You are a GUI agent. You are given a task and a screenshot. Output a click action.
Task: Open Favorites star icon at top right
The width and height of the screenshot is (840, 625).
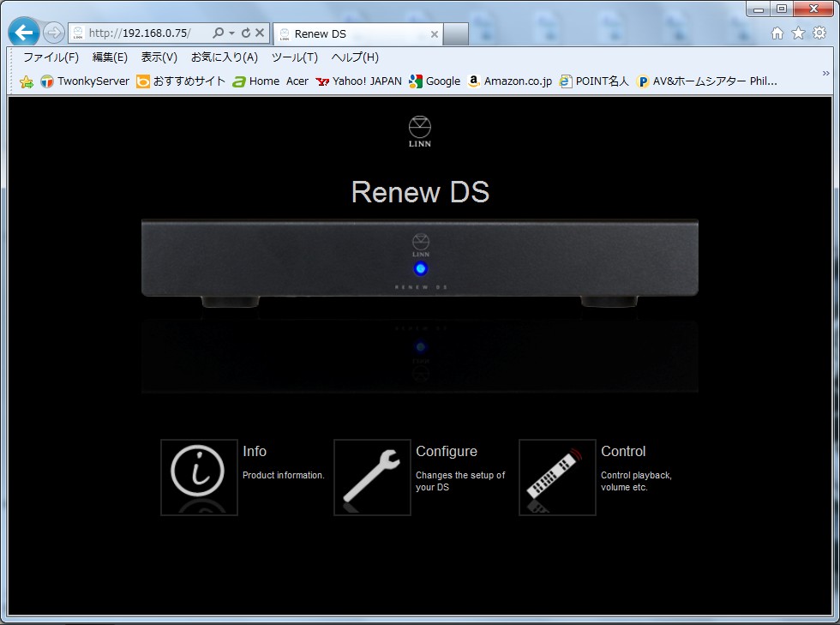point(798,33)
